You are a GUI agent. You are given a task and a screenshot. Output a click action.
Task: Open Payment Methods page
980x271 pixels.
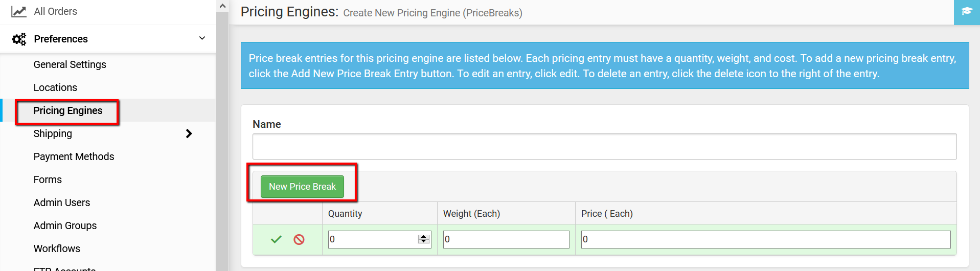tap(74, 156)
